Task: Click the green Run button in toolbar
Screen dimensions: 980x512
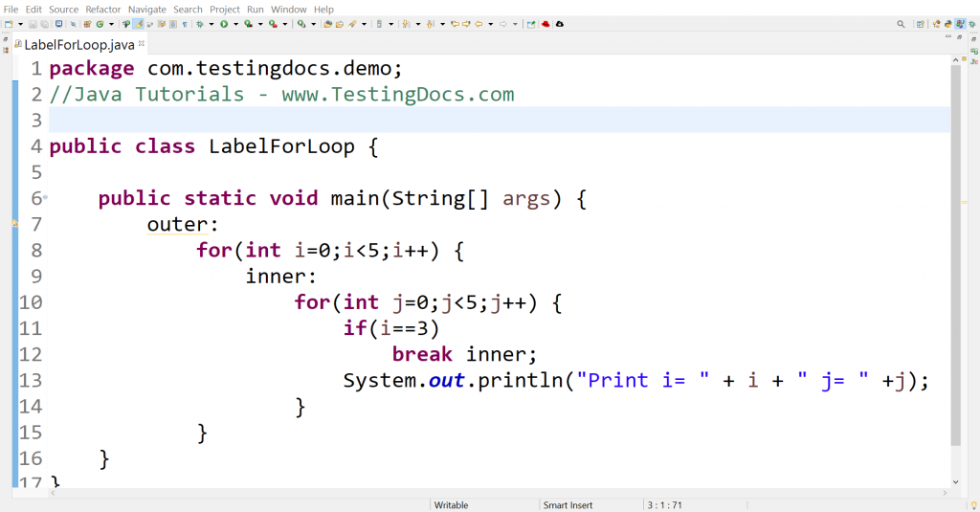Action: click(224, 24)
